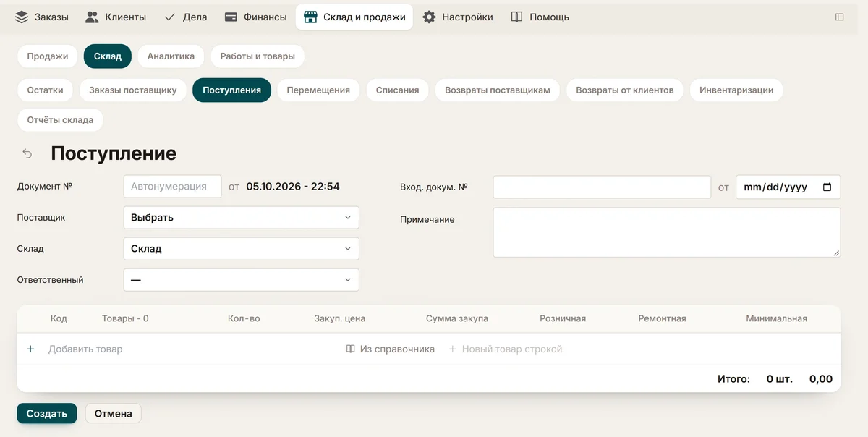Image resolution: width=868 pixels, height=437 pixels.
Task: Click the Помощь book icon
Action: point(516,17)
